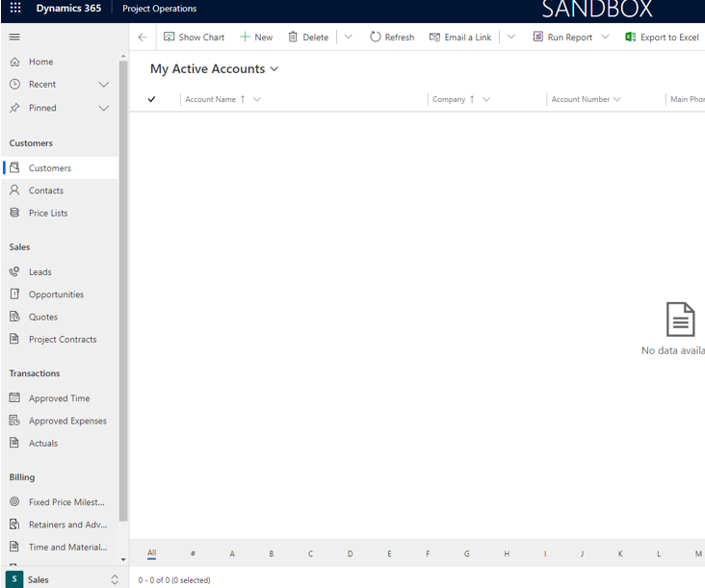Sort by the Company column header
705x588 pixels.
[449, 99]
